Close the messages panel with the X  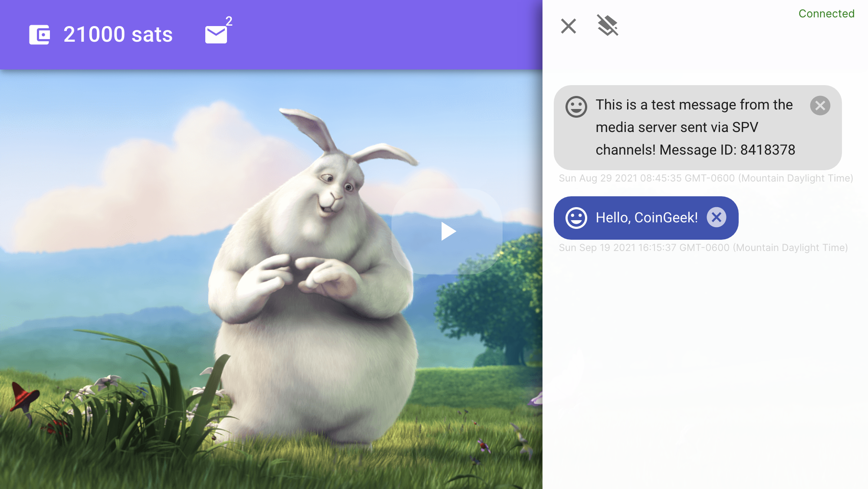pyautogui.click(x=569, y=26)
